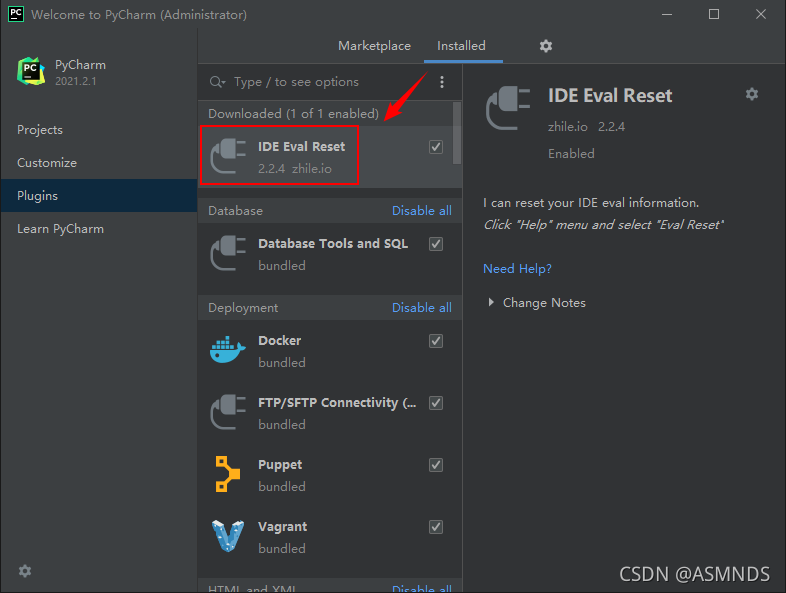Open gear menu in IDE Eval Reset details
The image size is (786, 593).
[x=751, y=94]
